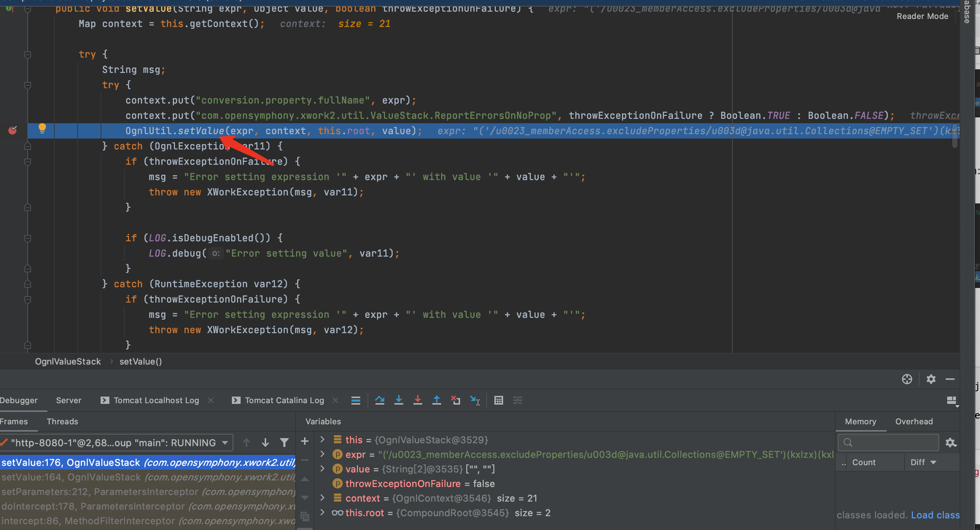Click the Step Over arrow icon
The height and width of the screenshot is (530, 980).
tap(380, 400)
